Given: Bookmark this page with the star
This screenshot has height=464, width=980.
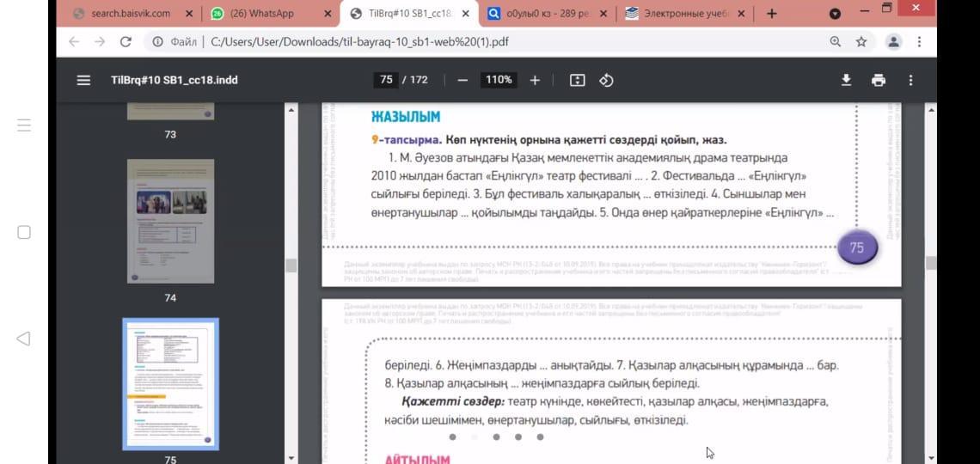Looking at the screenshot, I should pyautogui.click(x=861, y=42).
